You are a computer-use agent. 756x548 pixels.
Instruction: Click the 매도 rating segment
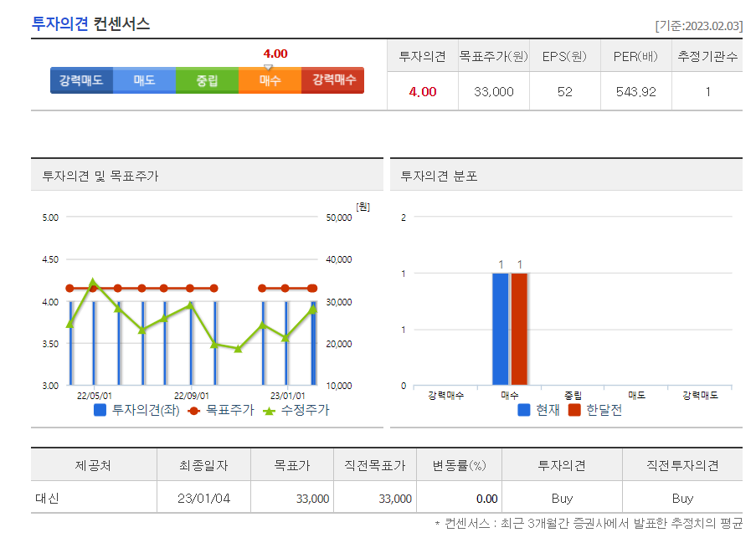pyautogui.click(x=144, y=80)
